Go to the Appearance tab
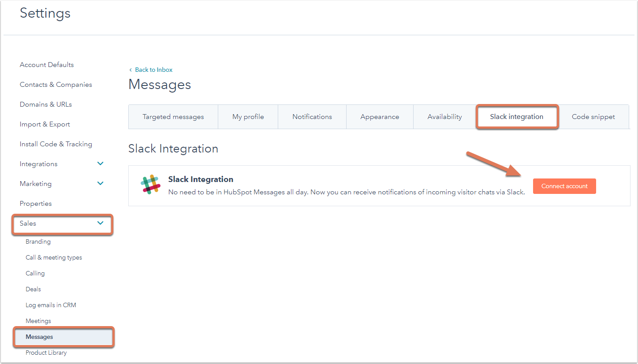638x364 pixels. 380,117
